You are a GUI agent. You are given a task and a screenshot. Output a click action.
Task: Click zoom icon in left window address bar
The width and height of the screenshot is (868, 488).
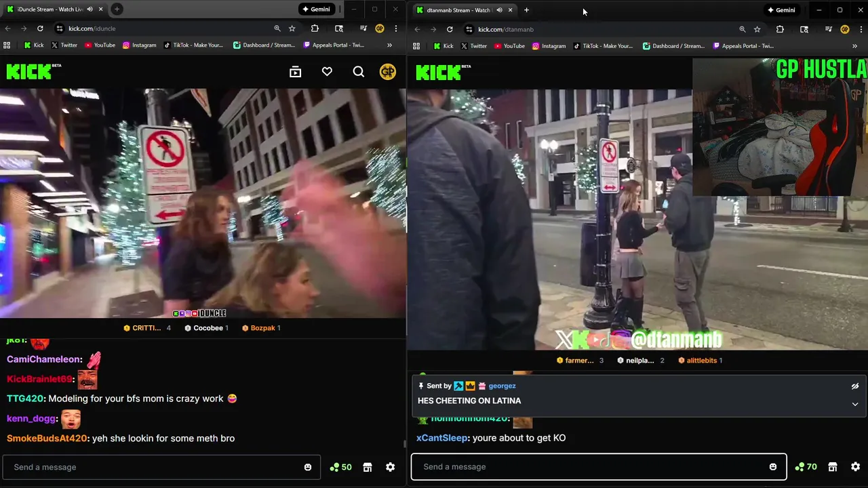pos(277,28)
